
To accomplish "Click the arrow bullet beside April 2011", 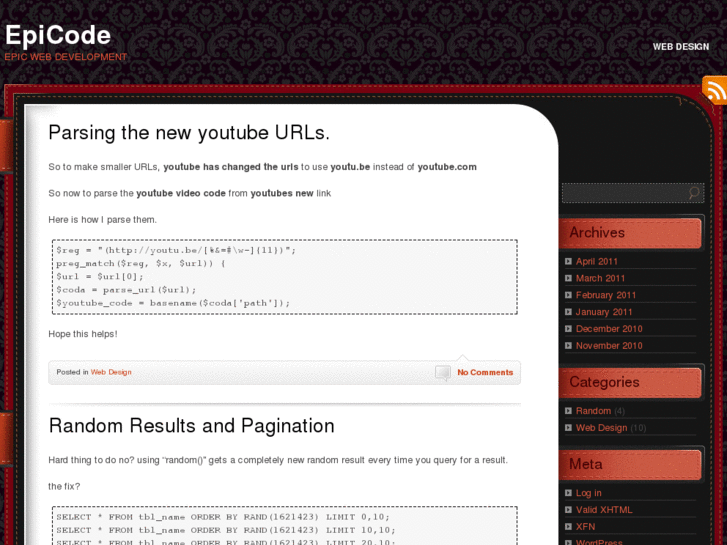I will (568, 262).
